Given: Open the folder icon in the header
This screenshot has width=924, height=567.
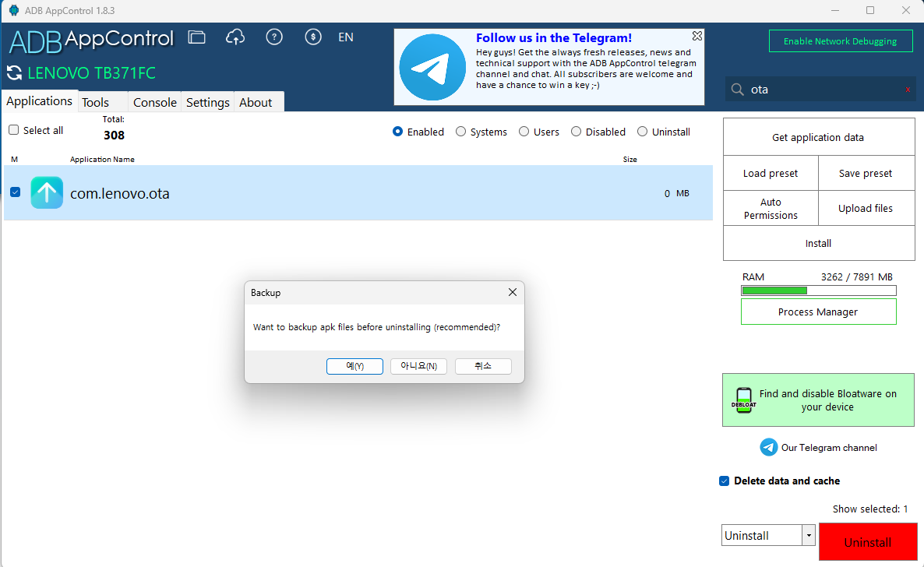Looking at the screenshot, I should pos(197,37).
